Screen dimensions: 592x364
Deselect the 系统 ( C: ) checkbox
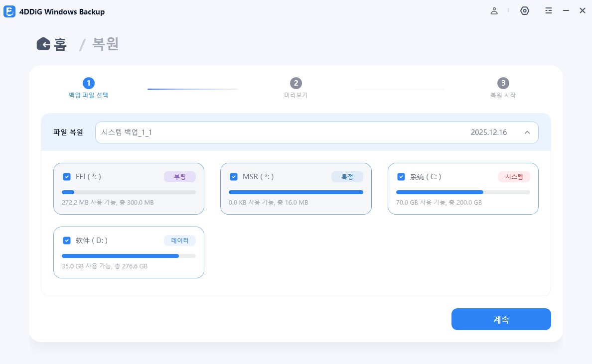pos(401,177)
